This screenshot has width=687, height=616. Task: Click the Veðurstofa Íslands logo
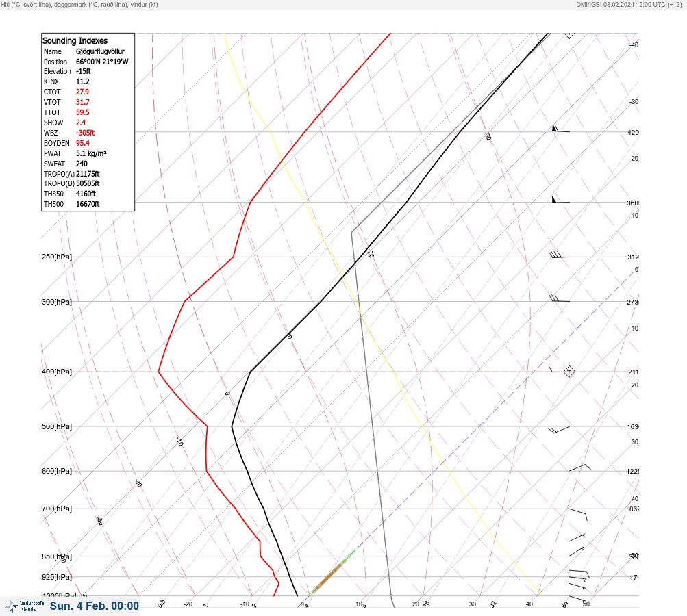25,606
